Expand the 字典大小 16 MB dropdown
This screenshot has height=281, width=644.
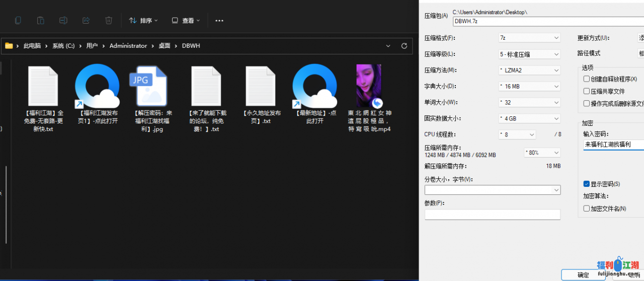[x=529, y=86]
